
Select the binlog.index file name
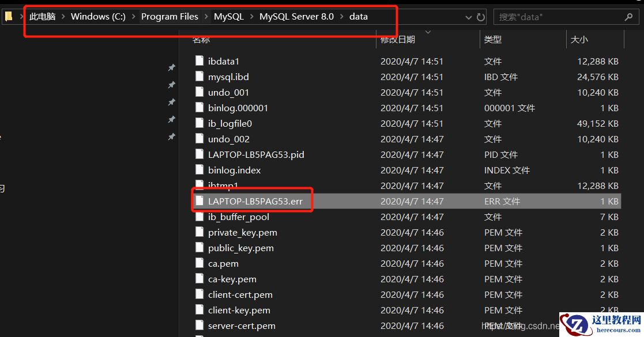(x=234, y=171)
